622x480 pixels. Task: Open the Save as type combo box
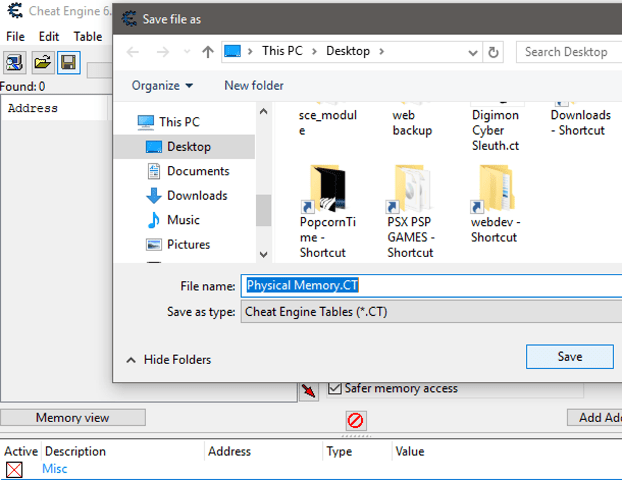point(431,312)
